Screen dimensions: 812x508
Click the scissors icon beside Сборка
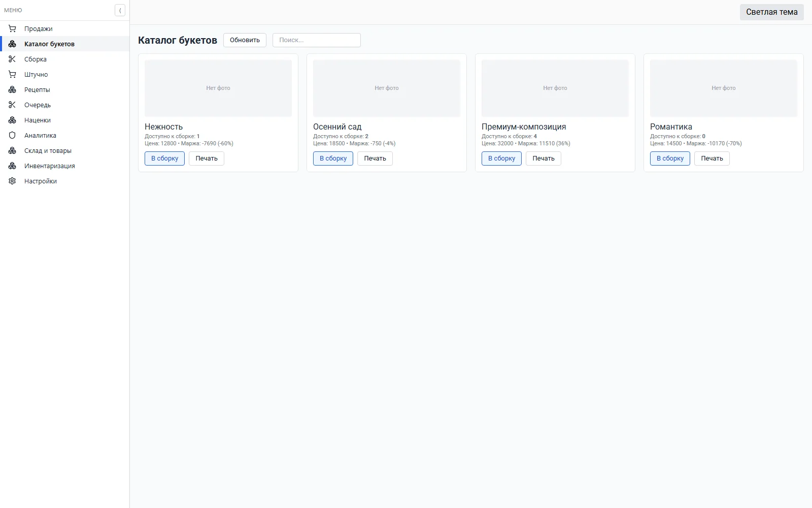(12, 59)
